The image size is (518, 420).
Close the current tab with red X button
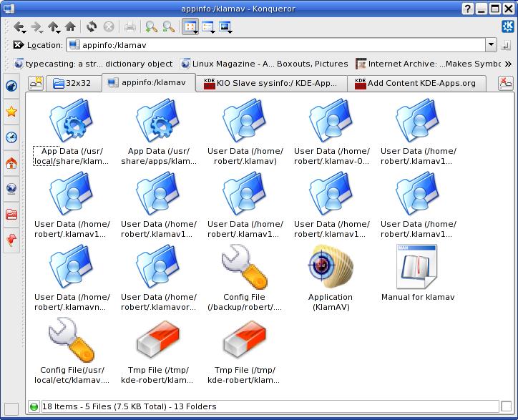tap(505, 83)
